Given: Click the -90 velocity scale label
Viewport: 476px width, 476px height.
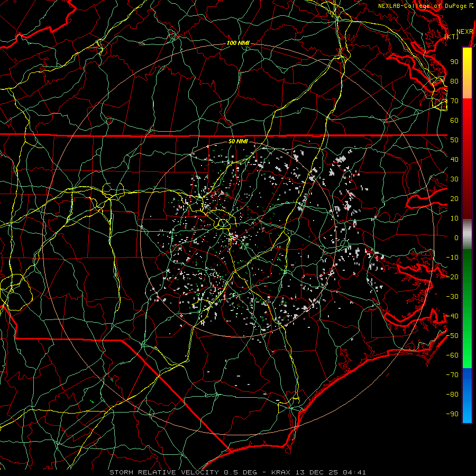Looking at the screenshot, I should coord(452,414).
